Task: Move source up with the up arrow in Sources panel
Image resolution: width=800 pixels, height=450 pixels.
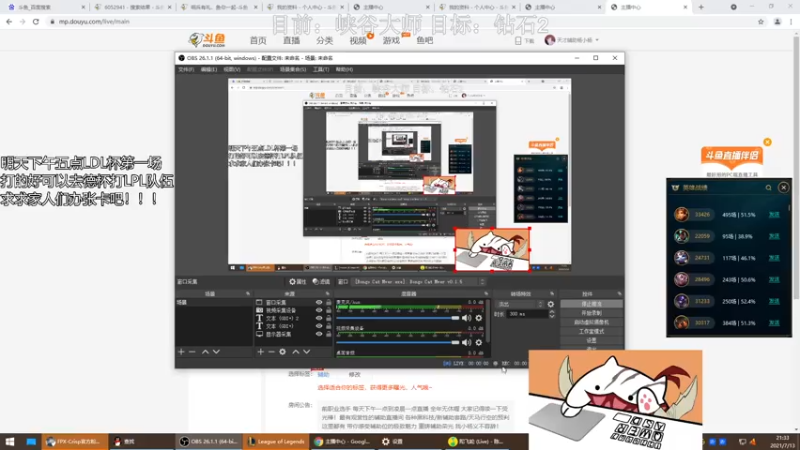Action: [x=295, y=352]
